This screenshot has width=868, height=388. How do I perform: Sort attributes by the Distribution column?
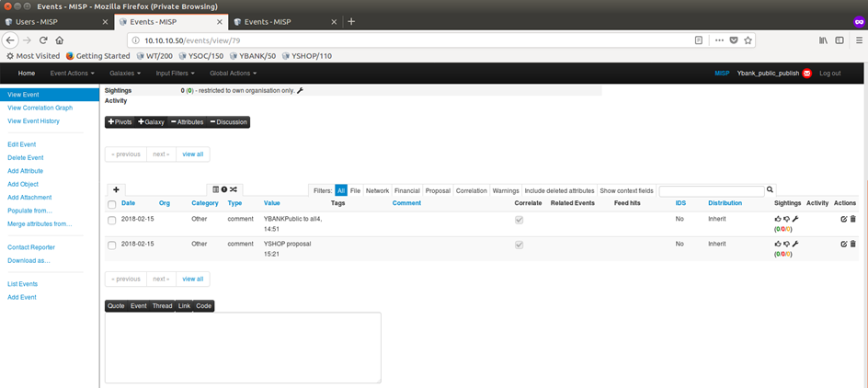pos(725,203)
